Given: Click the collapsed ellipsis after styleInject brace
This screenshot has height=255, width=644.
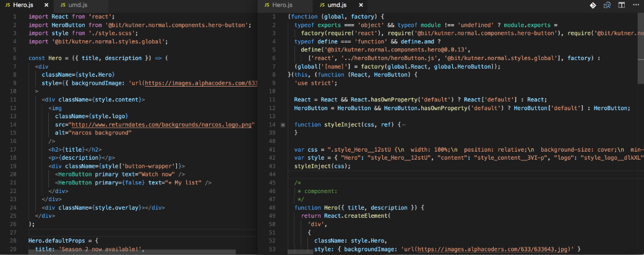Looking at the screenshot, I should (403, 124).
